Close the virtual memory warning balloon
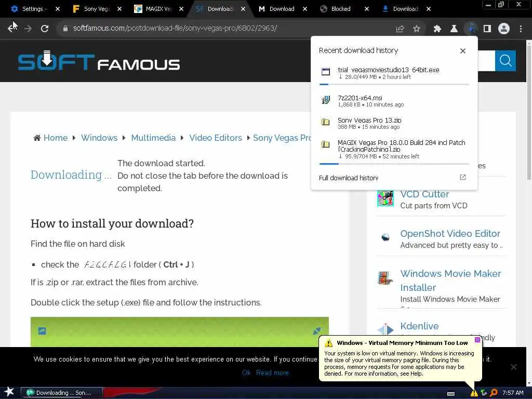The width and height of the screenshot is (532, 399). pos(477,340)
